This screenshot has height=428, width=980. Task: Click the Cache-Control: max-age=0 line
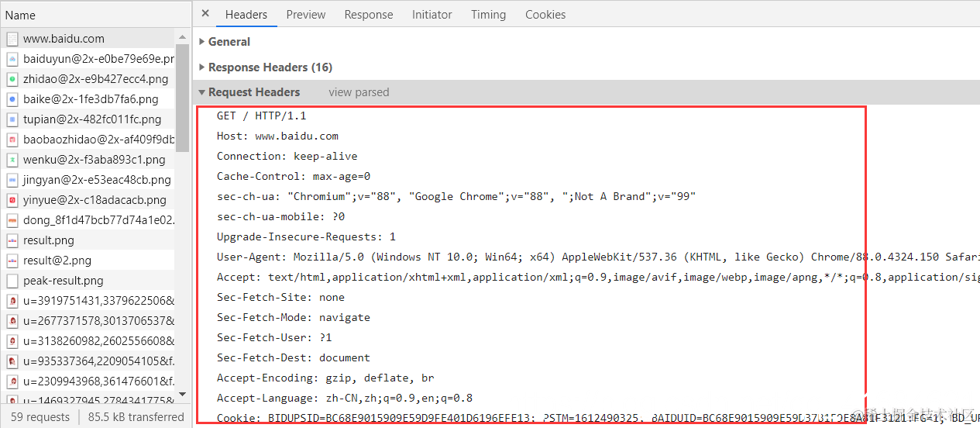point(294,176)
